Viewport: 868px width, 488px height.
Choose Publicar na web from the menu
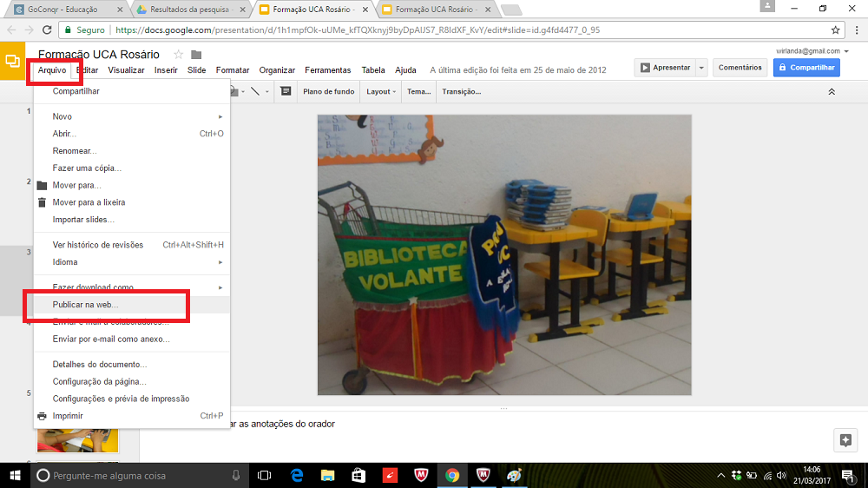[x=86, y=305]
